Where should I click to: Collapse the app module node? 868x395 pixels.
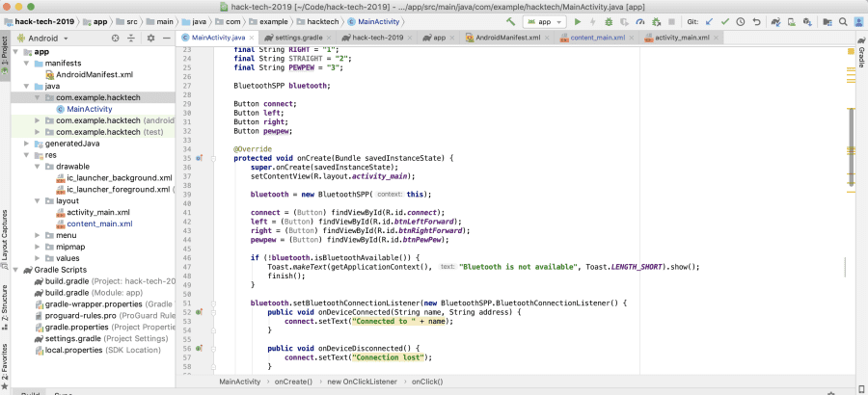(x=16, y=51)
